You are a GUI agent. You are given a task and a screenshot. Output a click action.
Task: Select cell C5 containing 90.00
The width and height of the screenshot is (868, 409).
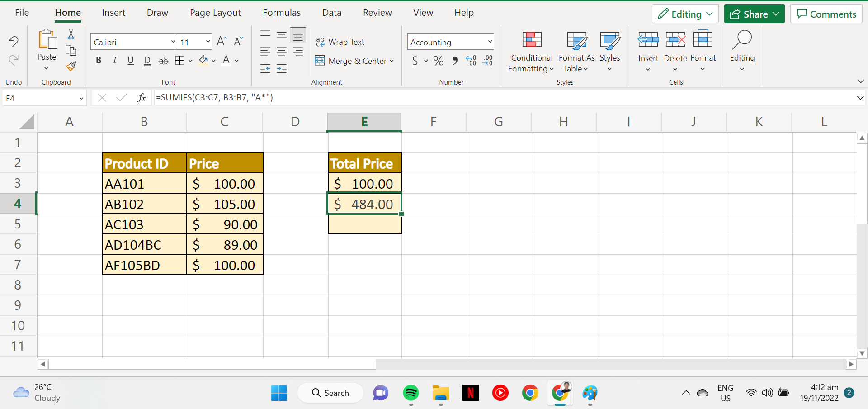[x=225, y=224]
